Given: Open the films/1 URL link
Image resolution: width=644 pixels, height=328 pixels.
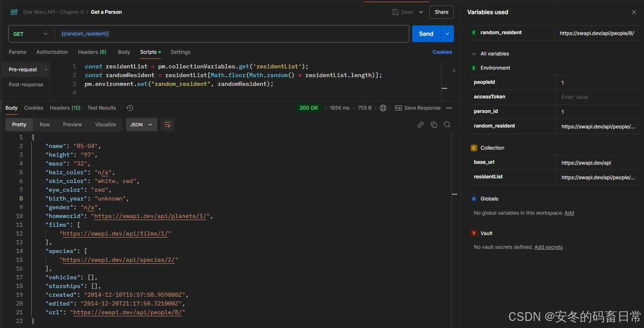Looking at the screenshot, I should [115, 233].
